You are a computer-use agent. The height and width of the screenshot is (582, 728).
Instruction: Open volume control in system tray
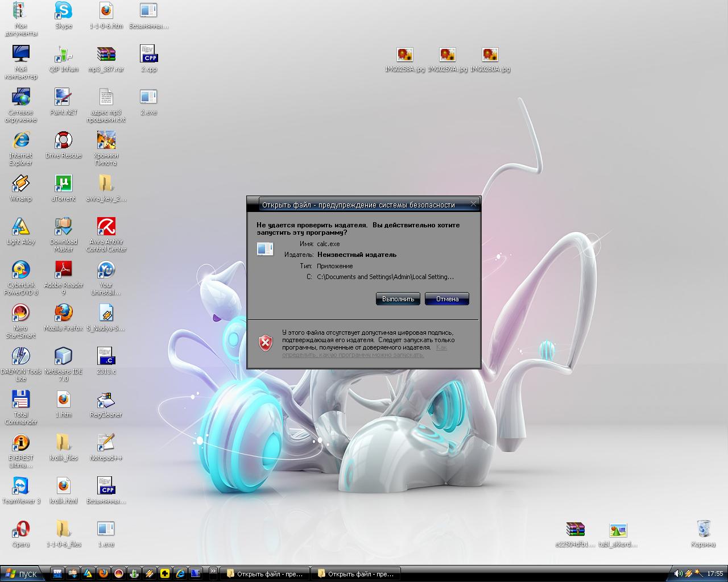click(x=679, y=574)
